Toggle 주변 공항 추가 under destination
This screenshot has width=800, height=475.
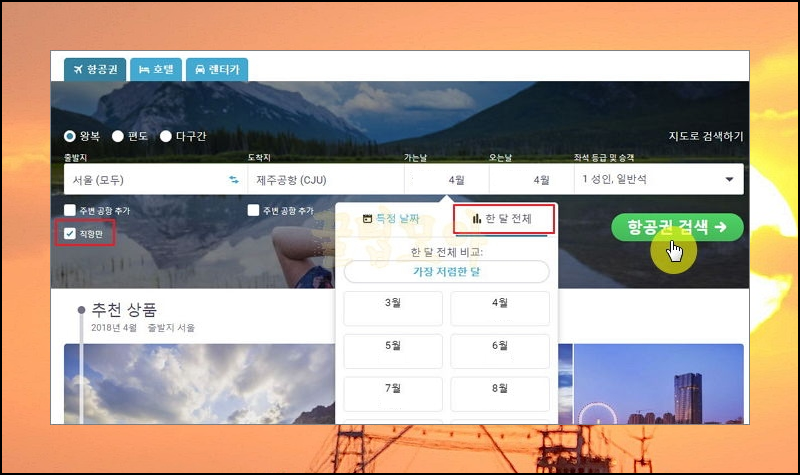(254, 210)
